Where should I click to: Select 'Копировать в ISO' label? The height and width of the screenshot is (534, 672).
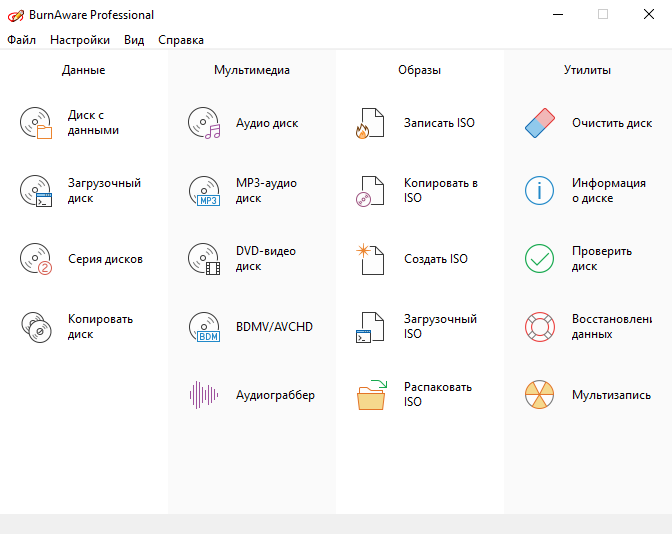pos(441,190)
